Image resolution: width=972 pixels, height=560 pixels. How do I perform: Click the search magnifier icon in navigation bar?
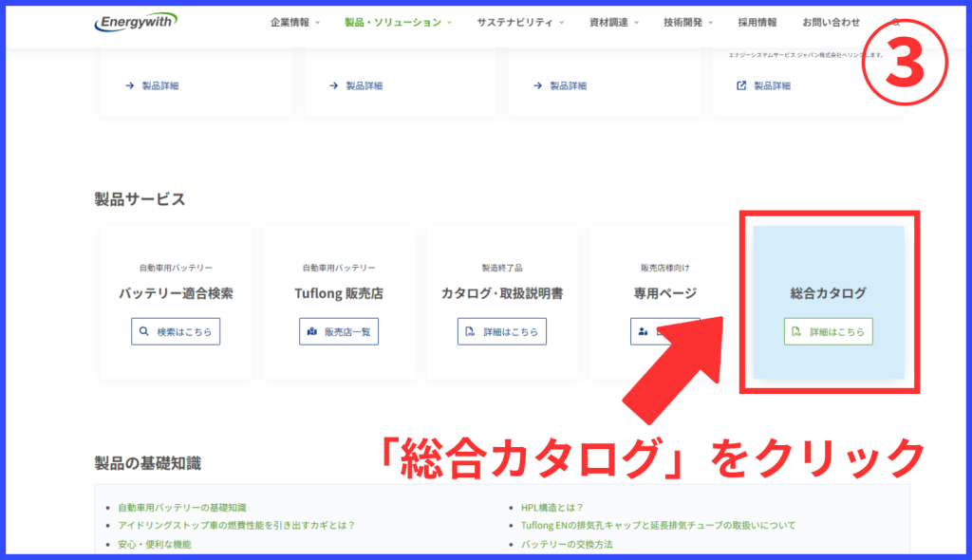coord(895,22)
